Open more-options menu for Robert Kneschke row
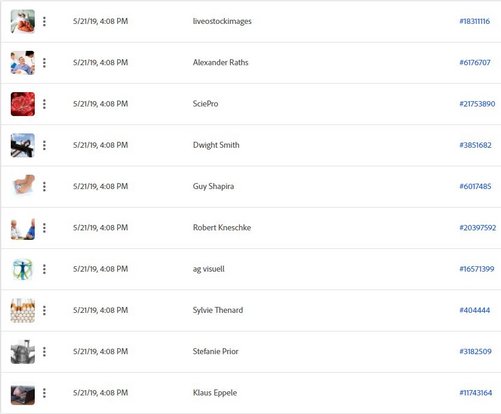The width and height of the screenshot is (501, 414). tap(44, 228)
